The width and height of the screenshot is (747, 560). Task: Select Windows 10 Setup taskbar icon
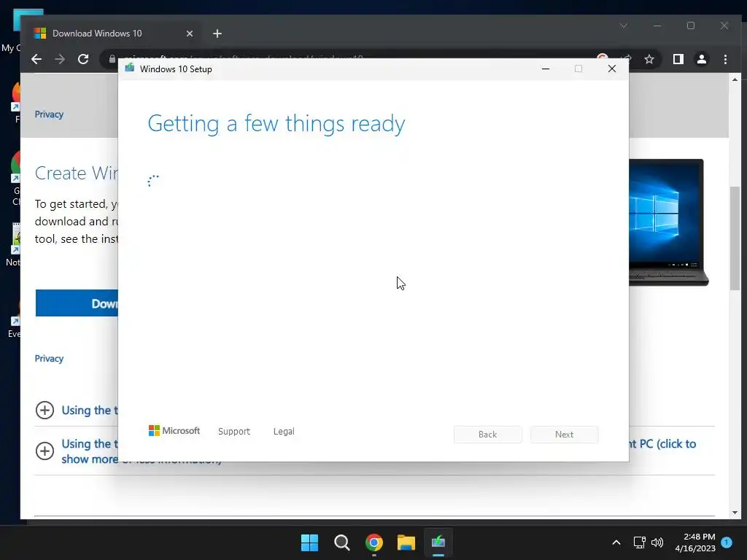(438, 542)
